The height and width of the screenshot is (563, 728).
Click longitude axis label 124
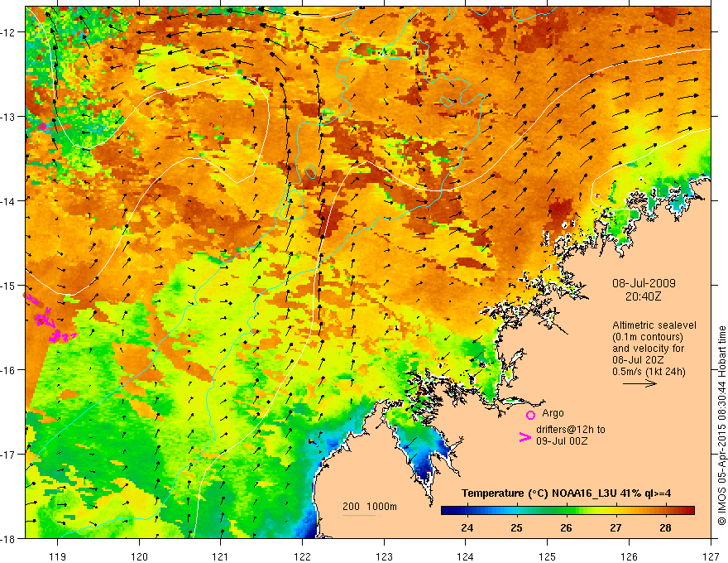tap(466, 556)
